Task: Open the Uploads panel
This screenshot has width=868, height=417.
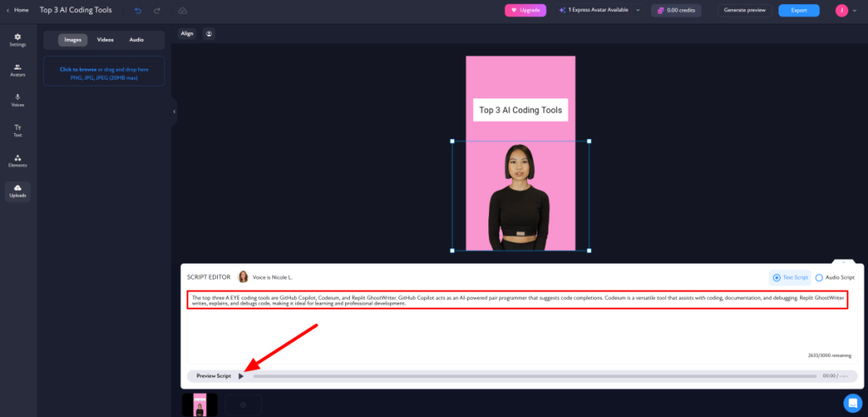Action: coord(18,192)
